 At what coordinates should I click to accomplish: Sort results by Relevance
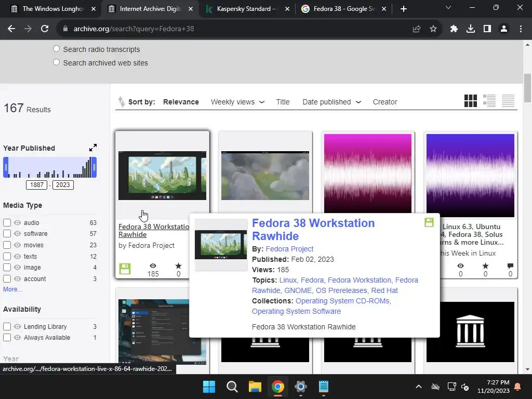pos(181,102)
